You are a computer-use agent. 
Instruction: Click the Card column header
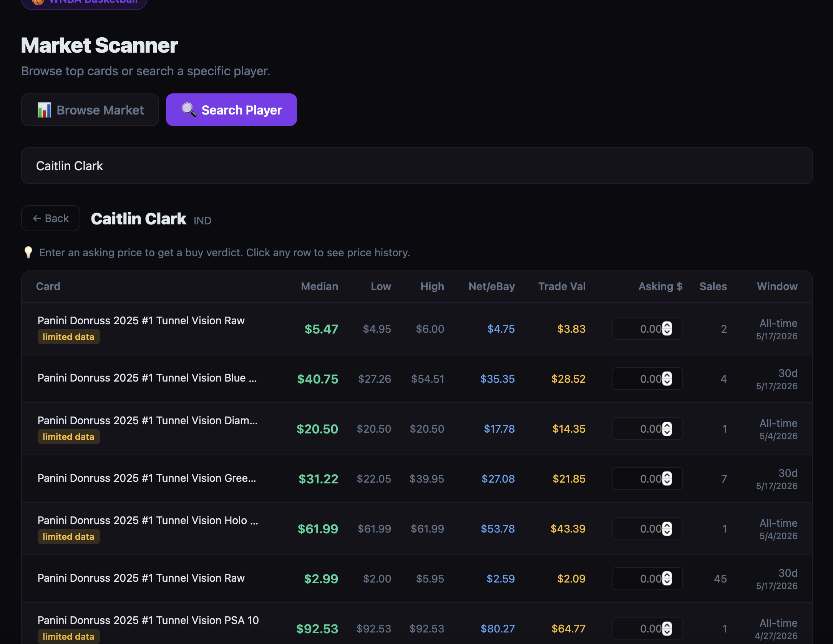tap(48, 286)
